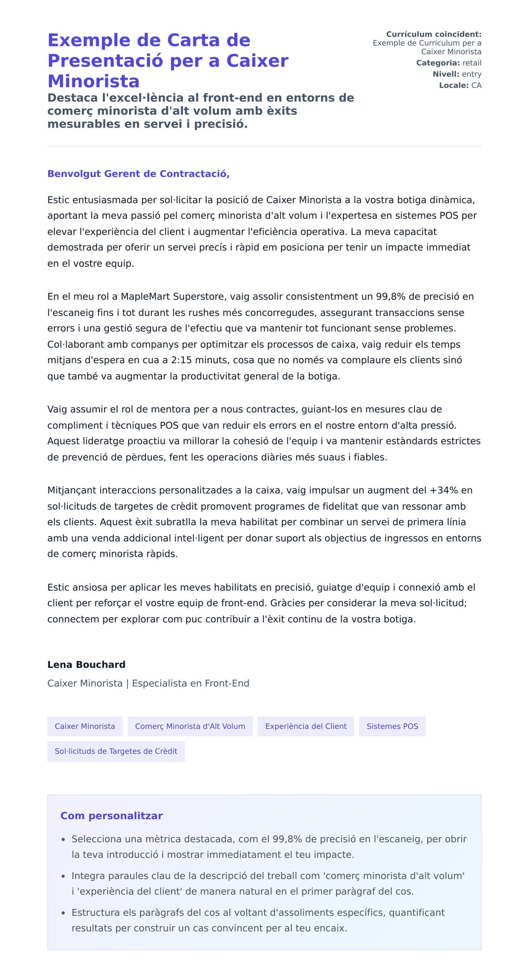Image resolution: width=529 pixels, height=980 pixels.
Task: Click the greeting 'Benvolgut Gerent de Contractació'
Action: point(138,174)
